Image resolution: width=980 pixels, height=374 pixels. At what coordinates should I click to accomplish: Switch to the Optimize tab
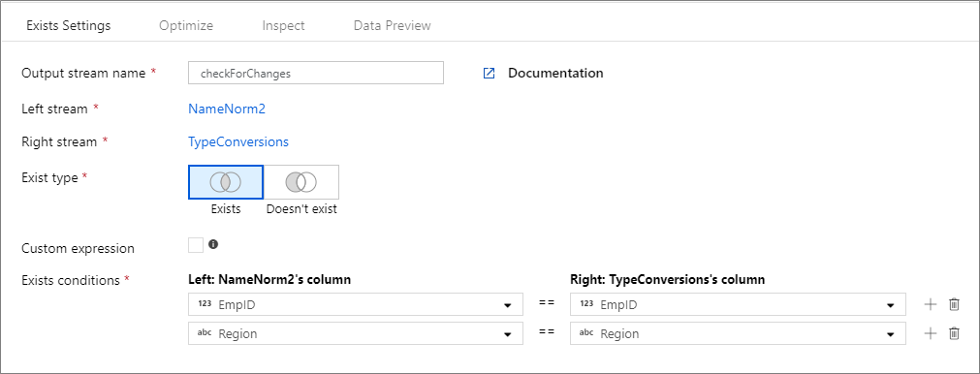pos(186,25)
